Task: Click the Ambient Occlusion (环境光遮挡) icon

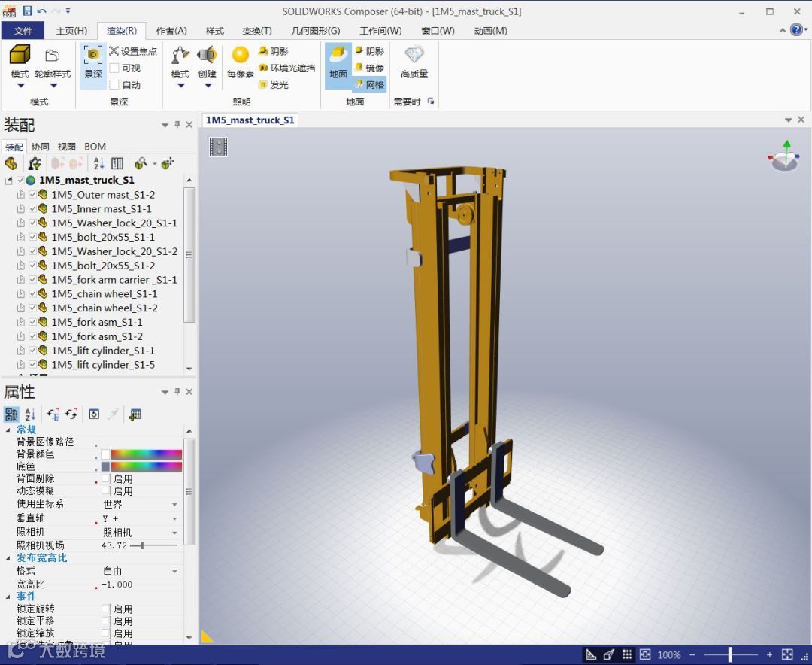Action: pos(263,68)
